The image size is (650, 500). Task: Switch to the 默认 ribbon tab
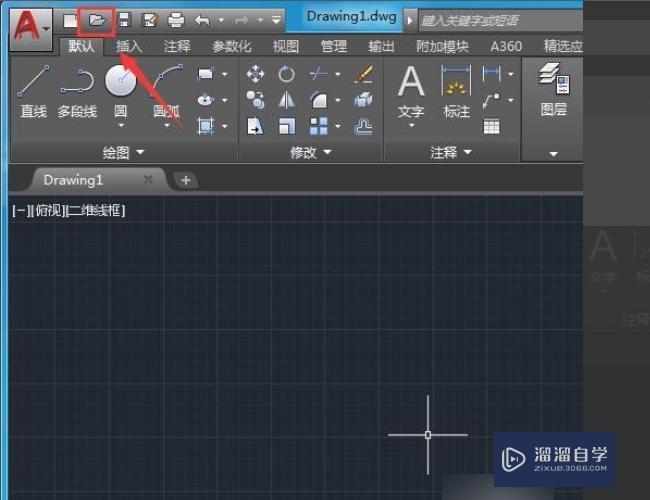(x=81, y=46)
